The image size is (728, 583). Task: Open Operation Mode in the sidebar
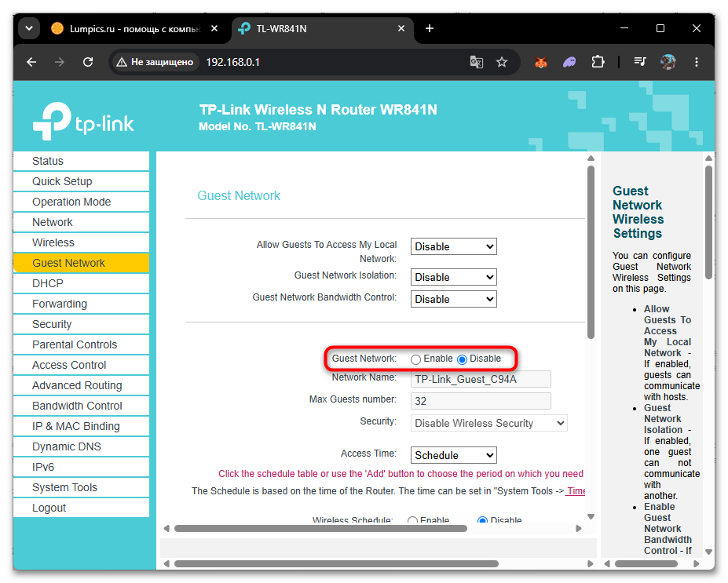[x=81, y=202]
